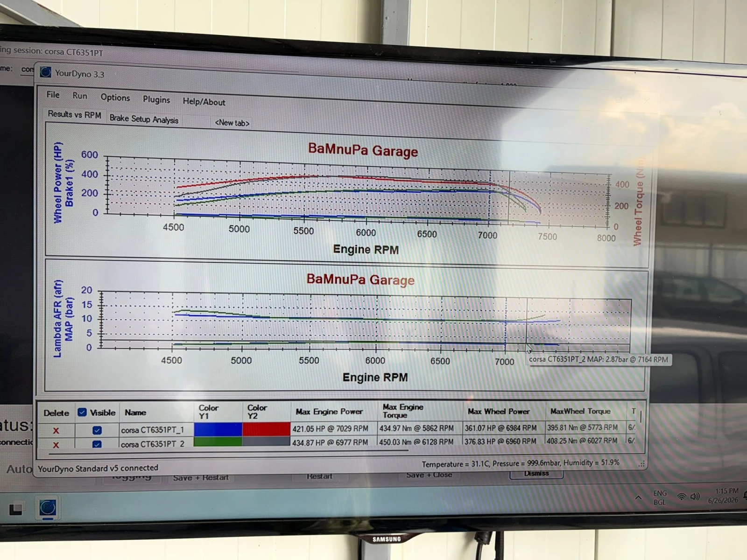Select run name corsa CT6351PT_1
Viewport: 747px width, 560px height.
click(153, 430)
